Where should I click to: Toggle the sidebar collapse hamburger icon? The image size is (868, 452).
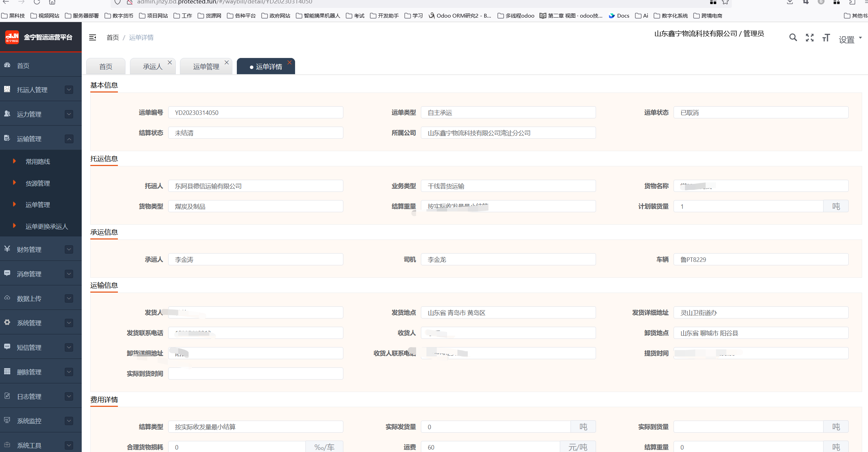click(x=92, y=37)
